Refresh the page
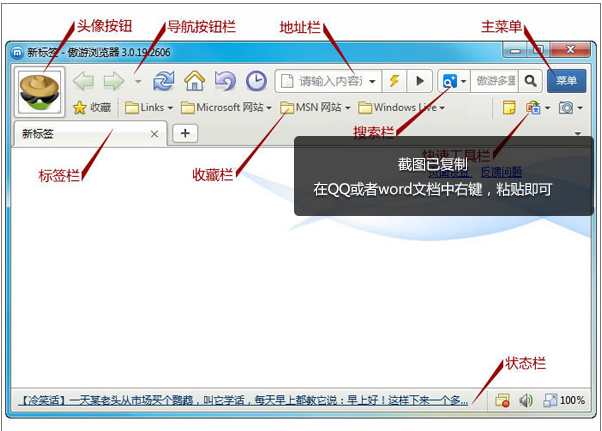The height and width of the screenshot is (431, 602). click(164, 81)
